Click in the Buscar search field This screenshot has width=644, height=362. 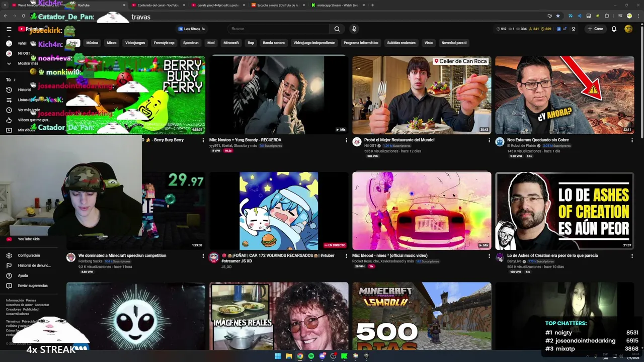(x=278, y=29)
